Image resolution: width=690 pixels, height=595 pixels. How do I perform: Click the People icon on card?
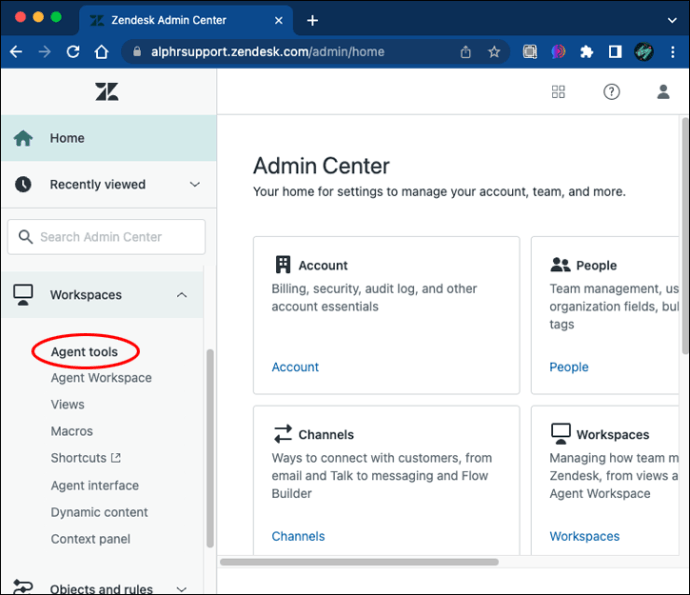tap(560, 265)
